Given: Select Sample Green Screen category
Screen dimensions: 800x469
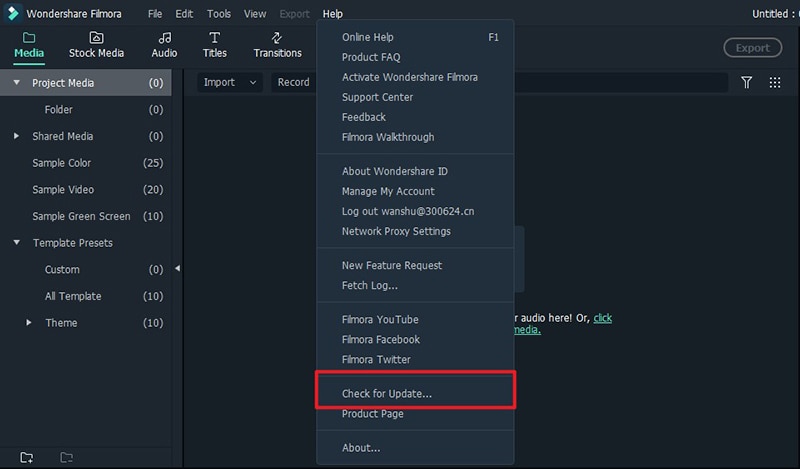Looking at the screenshot, I should point(86,216).
